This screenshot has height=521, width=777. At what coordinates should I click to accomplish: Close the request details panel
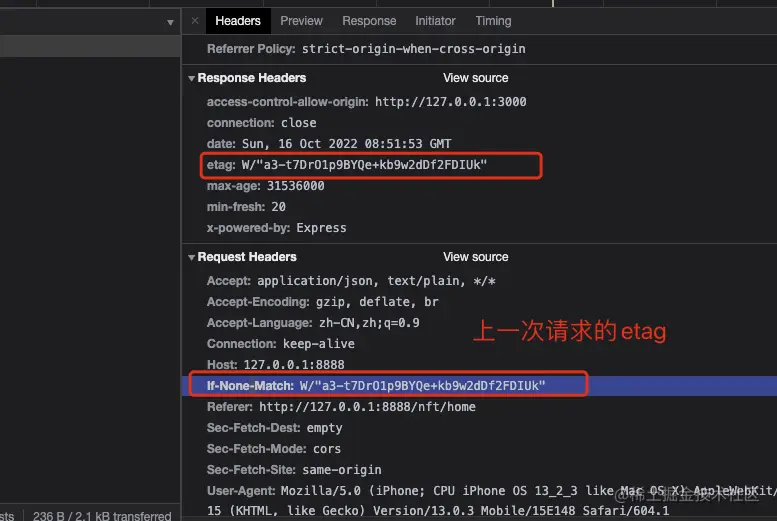195,21
